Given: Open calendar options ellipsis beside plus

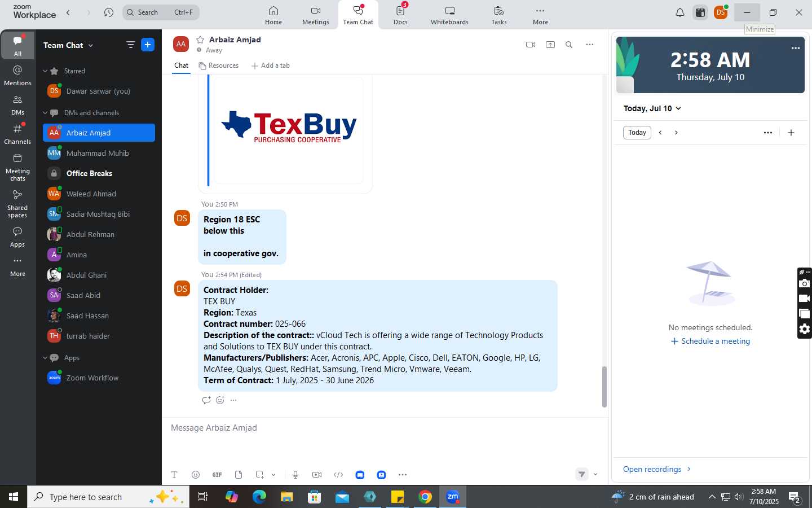Looking at the screenshot, I should pos(768,133).
